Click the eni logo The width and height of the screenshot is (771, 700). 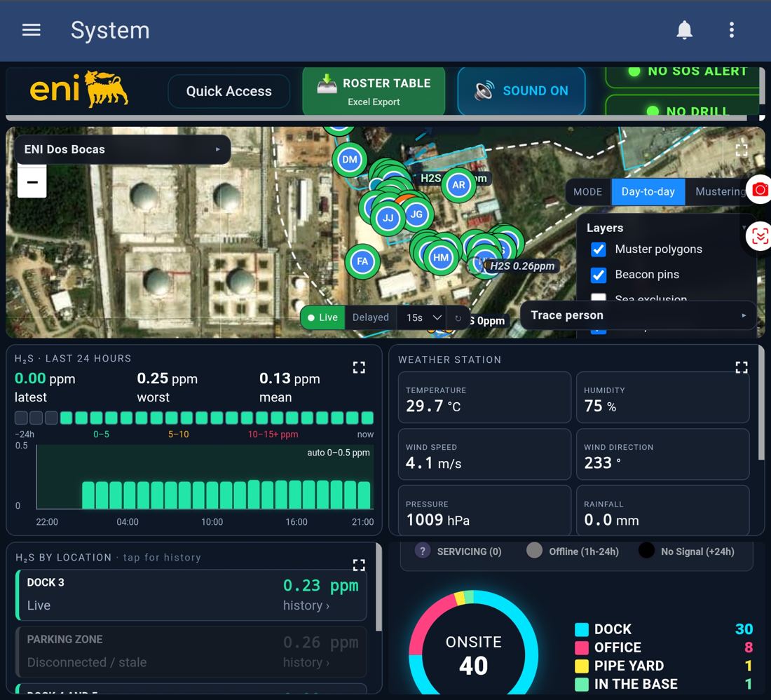pyautogui.click(x=79, y=90)
